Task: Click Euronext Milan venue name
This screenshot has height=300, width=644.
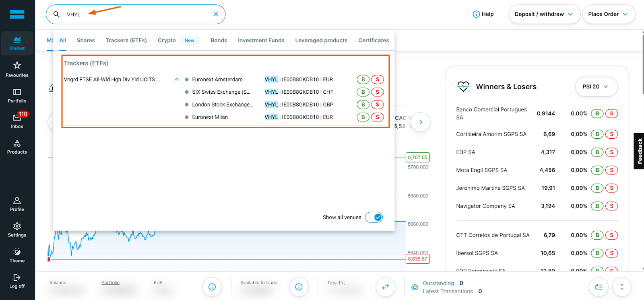Action: click(210, 117)
